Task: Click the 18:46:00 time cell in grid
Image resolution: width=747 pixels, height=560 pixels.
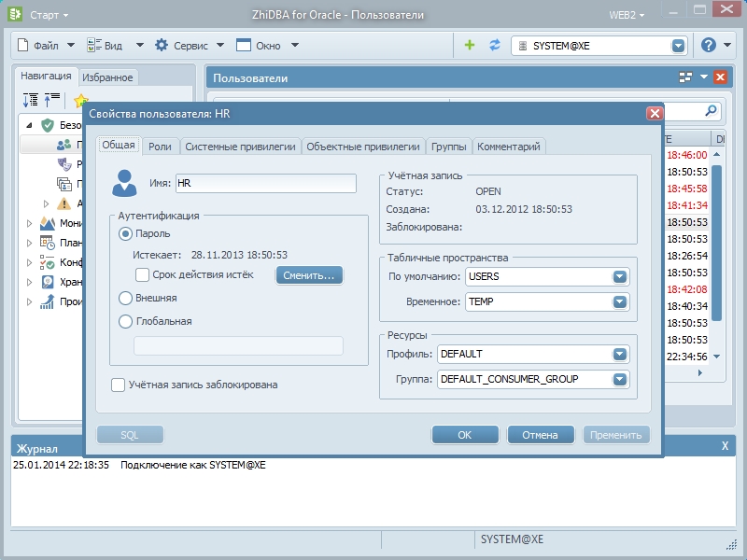Action: (686, 155)
